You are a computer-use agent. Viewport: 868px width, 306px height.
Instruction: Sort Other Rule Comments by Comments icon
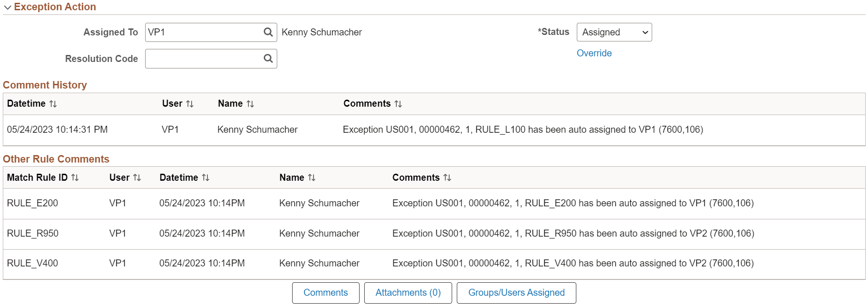pyautogui.click(x=447, y=178)
